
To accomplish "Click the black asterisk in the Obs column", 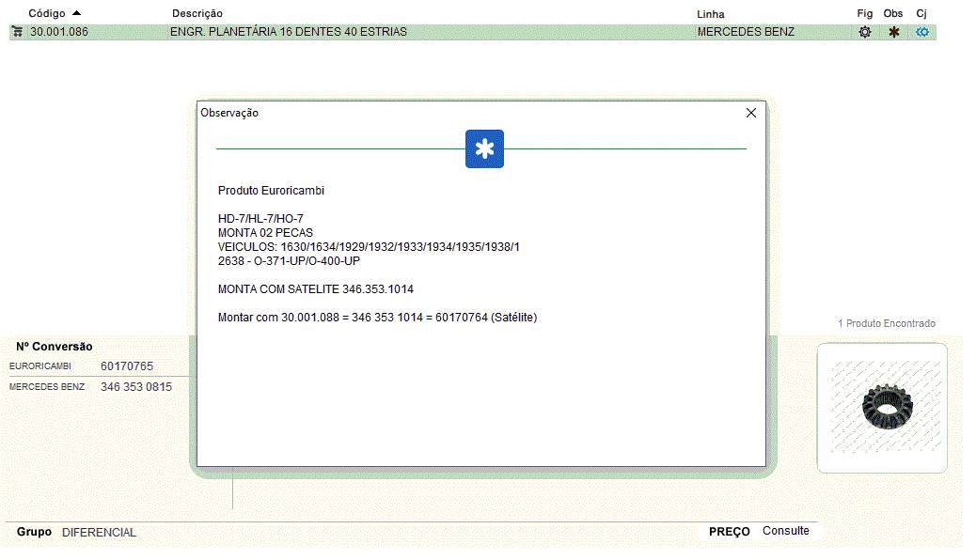I will (x=893, y=32).
